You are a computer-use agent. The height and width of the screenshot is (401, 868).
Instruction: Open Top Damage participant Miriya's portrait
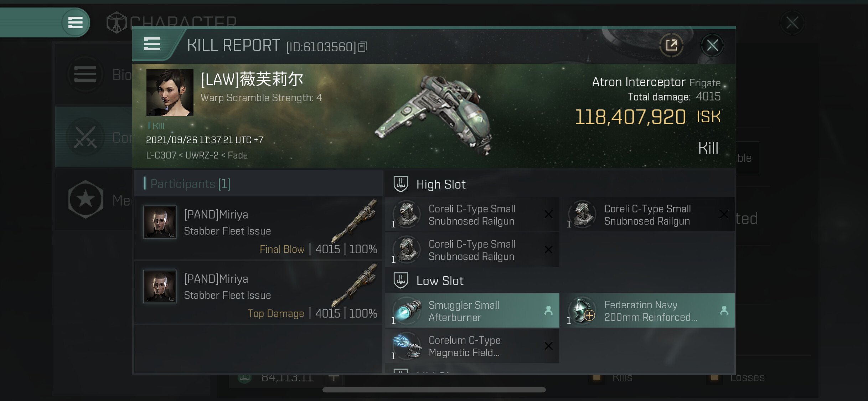tap(160, 286)
